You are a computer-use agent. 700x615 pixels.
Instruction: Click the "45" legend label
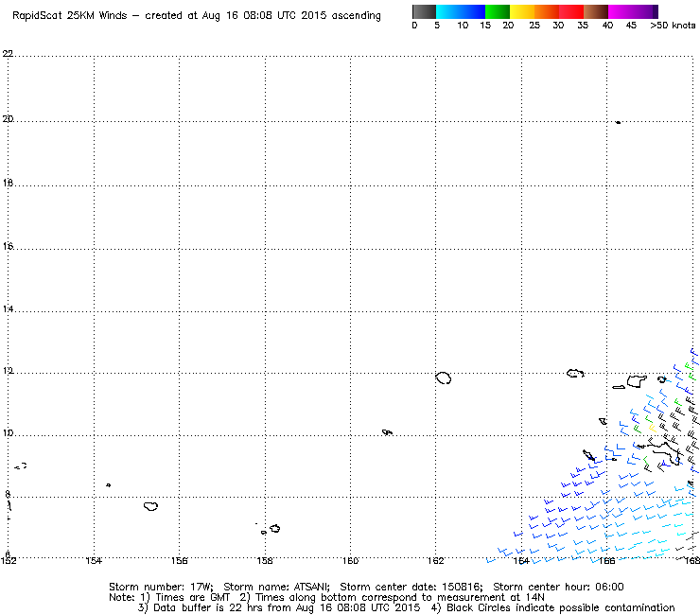point(631,26)
